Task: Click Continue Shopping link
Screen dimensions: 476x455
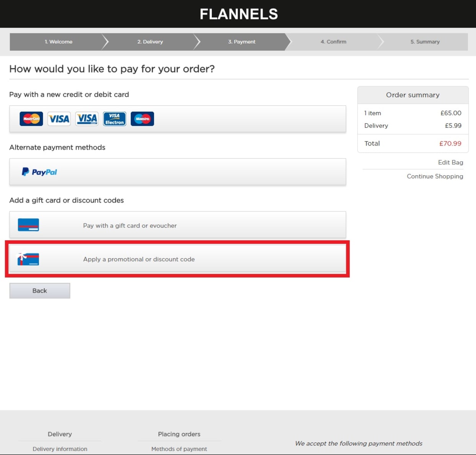Action: point(435,176)
